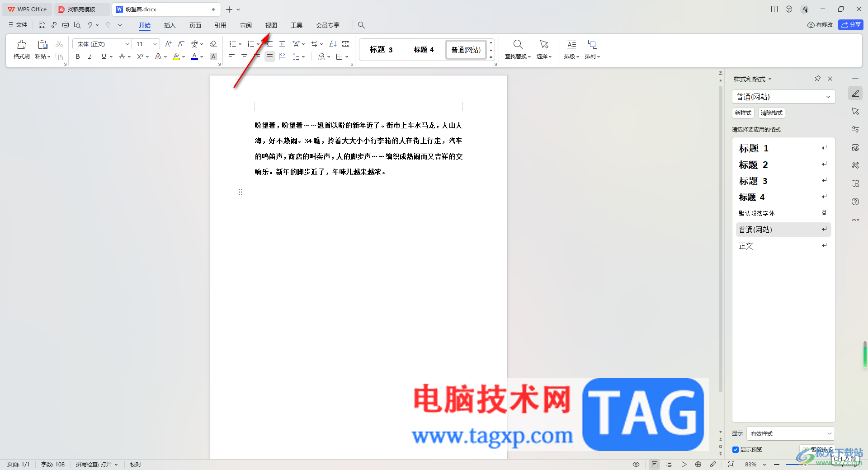Center align the paragraph
Screen dimensions: 868x470
point(244,56)
